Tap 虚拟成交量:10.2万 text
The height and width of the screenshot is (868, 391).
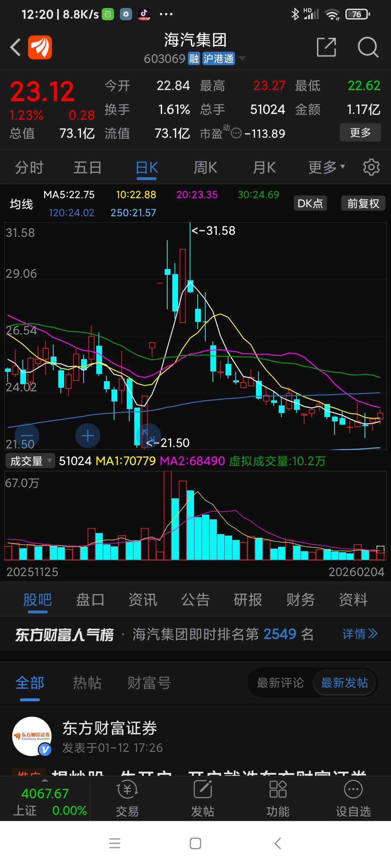(277, 461)
